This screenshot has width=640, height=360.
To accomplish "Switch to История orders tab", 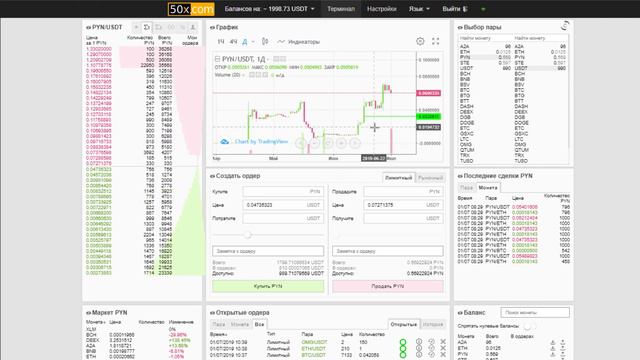I will pos(433,324).
